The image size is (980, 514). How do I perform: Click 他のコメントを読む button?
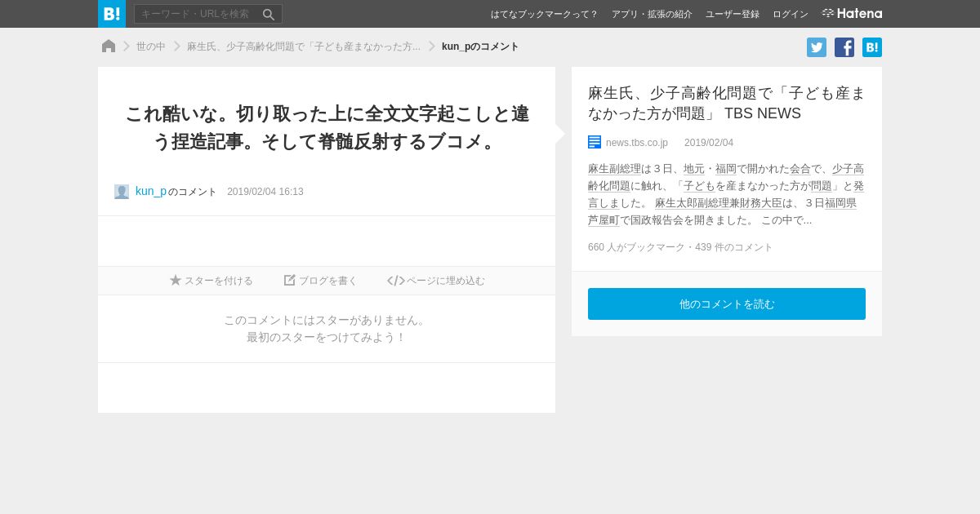[727, 304]
